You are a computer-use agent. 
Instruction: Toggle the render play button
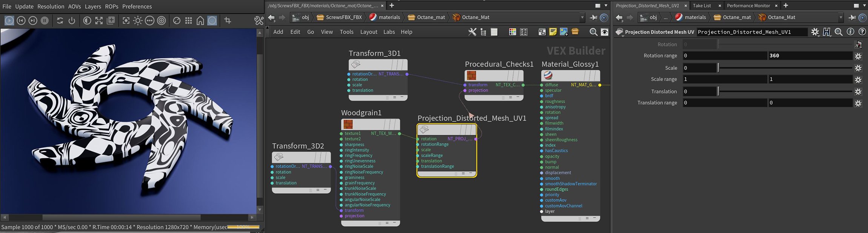pyautogui.click(x=9, y=20)
